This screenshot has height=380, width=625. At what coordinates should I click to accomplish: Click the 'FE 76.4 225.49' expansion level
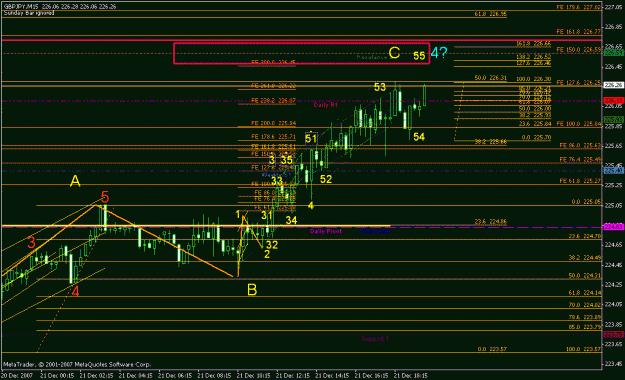click(x=580, y=159)
